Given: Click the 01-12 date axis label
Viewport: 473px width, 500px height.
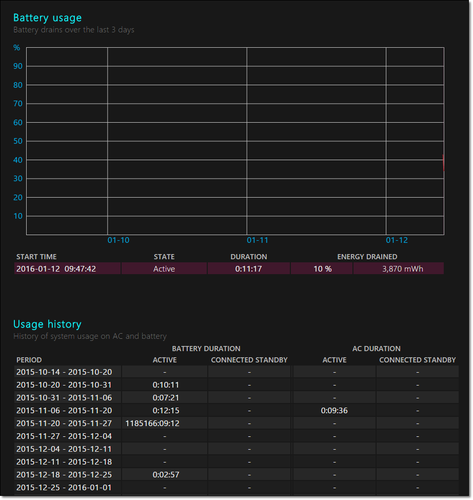Looking at the screenshot, I should [397, 240].
